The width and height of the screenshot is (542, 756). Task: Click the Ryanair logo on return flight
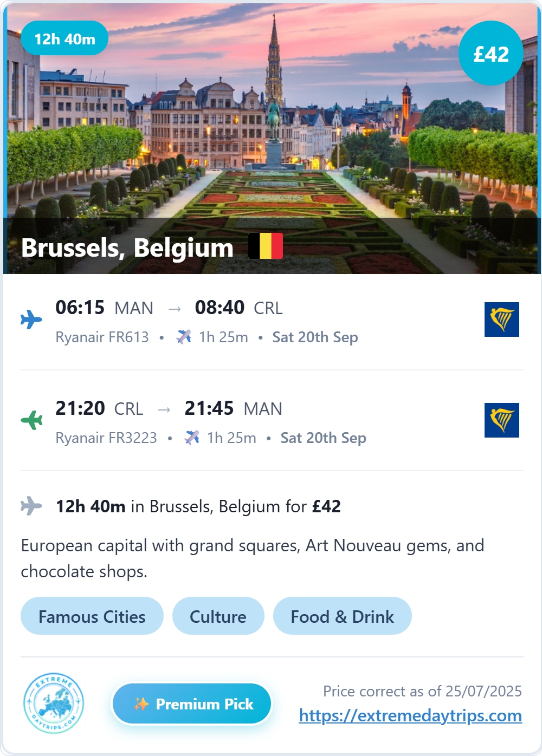click(501, 420)
